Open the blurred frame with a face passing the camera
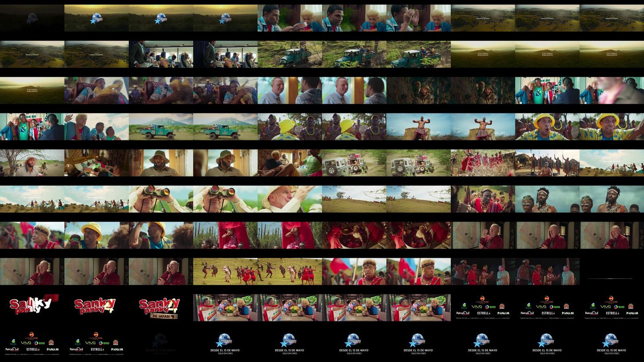The height and width of the screenshot is (362, 644). [612, 90]
